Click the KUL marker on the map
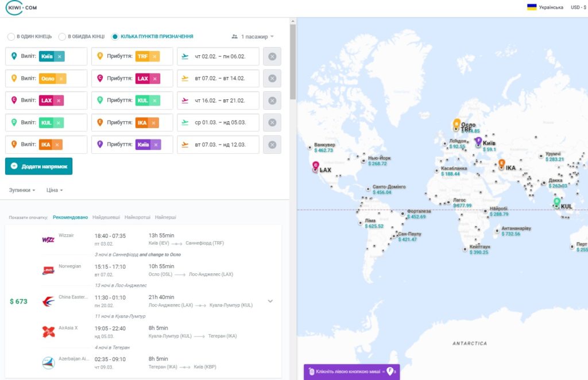The width and height of the screenshot is (588, 380). click(557, 203)
